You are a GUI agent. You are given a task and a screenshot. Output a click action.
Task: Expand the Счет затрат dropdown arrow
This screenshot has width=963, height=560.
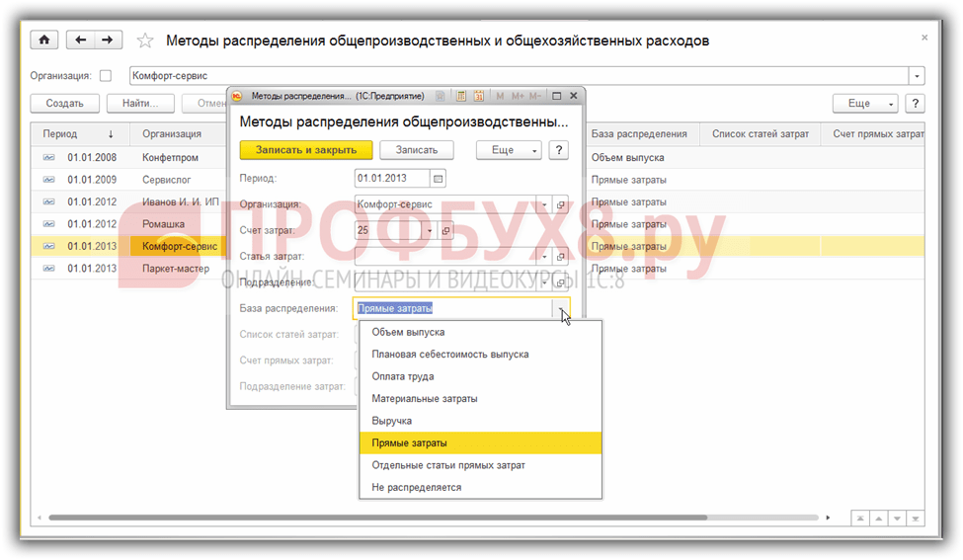(430, 230)
